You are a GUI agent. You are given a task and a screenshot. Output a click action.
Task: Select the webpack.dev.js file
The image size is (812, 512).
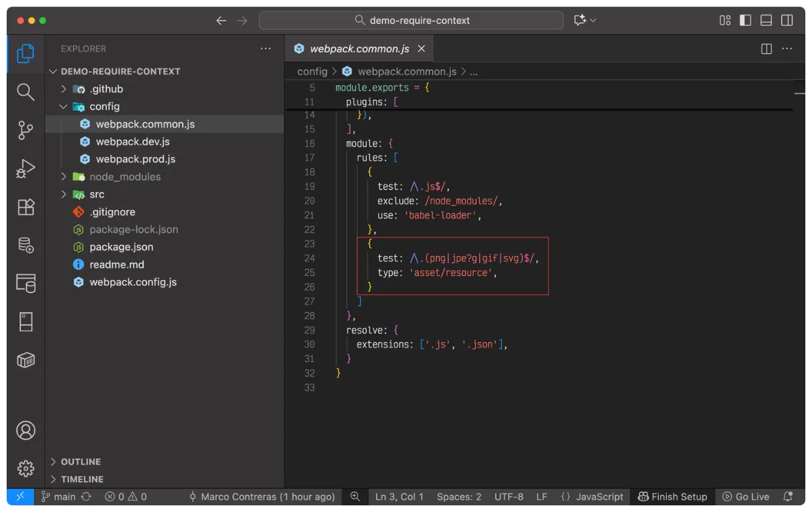[132, 141]
